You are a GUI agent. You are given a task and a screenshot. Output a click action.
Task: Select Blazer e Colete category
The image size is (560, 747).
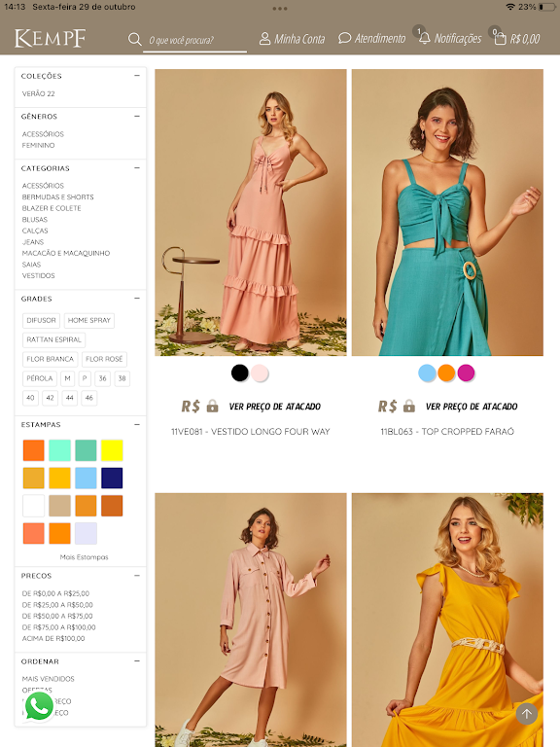[52, 208]
